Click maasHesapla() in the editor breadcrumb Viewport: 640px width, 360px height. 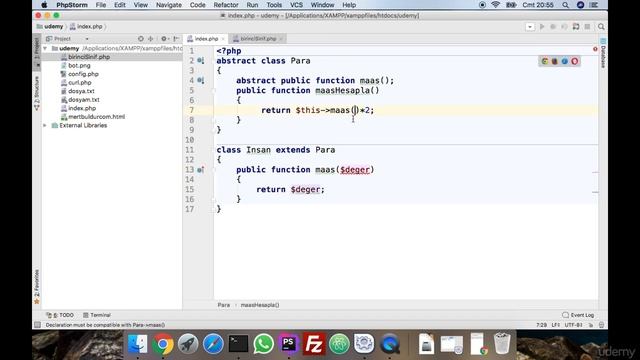coord(260,305)
